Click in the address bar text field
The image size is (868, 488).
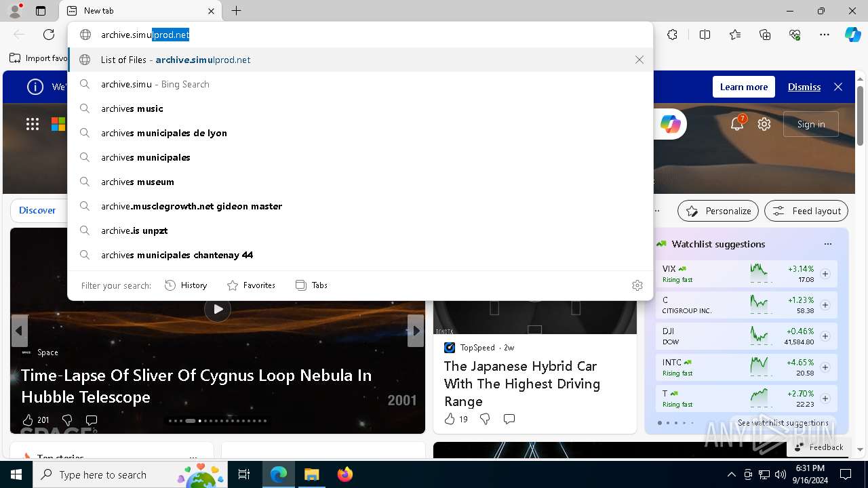tap(360, 35)
